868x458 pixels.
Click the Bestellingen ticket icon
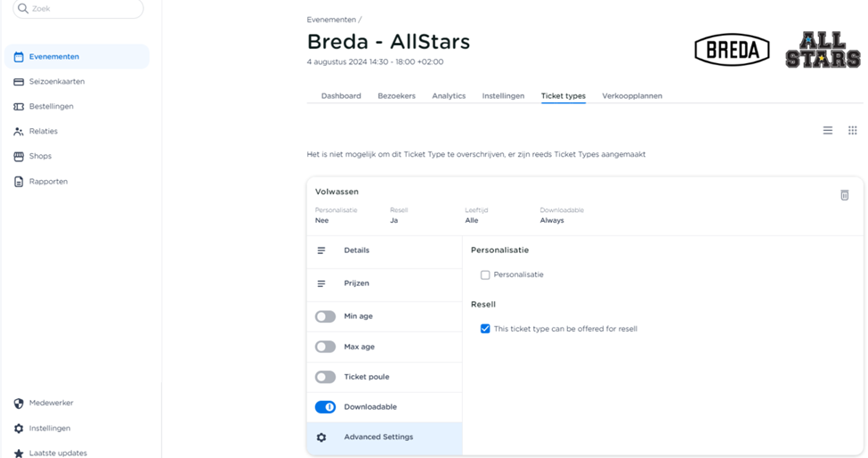[x=19, y=107]
